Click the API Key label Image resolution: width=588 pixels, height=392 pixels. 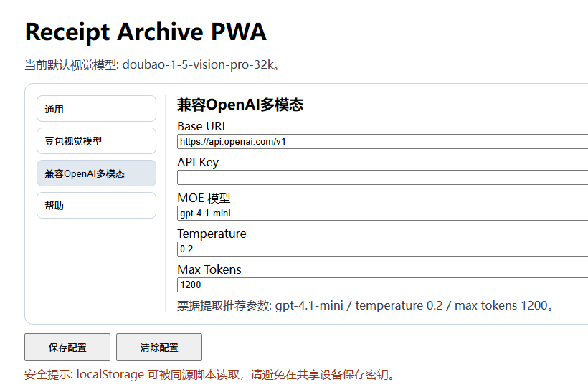(x=198, y=163)
